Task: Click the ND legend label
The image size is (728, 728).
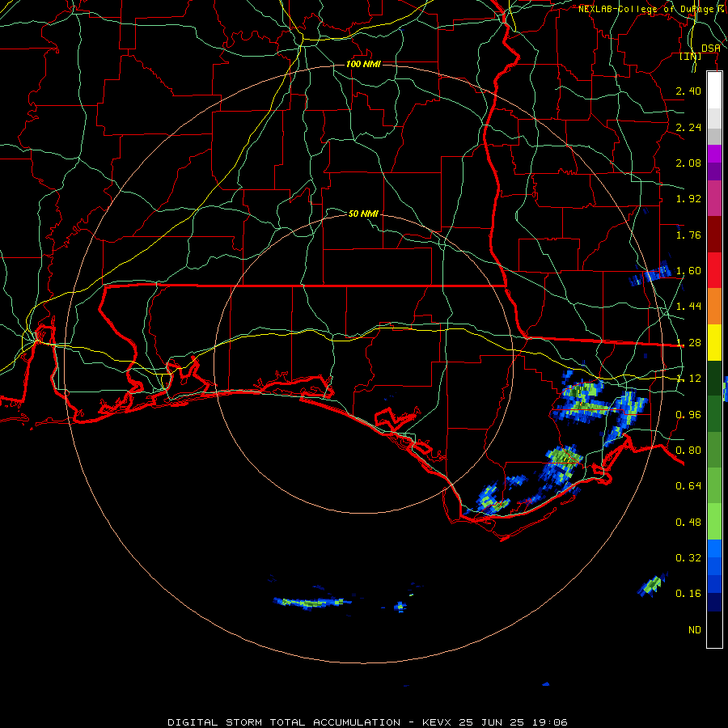Action: pyautogui.click(x=694, y=630)
